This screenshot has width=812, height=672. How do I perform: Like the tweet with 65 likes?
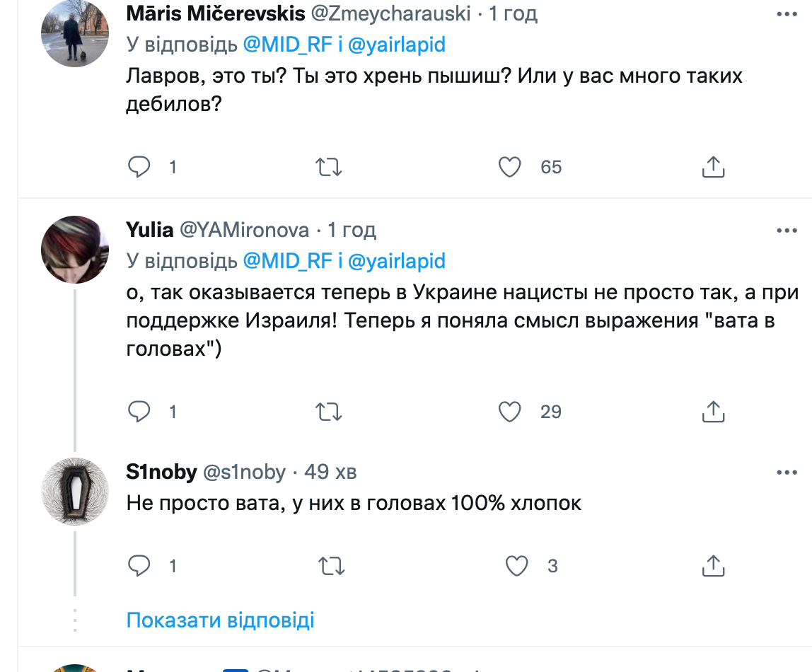click(510, 167)
